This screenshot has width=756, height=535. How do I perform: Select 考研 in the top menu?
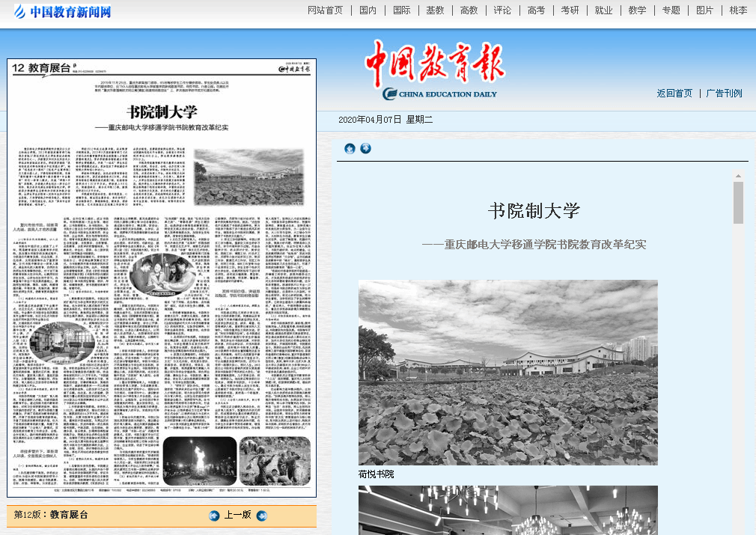tap(570, 10)
